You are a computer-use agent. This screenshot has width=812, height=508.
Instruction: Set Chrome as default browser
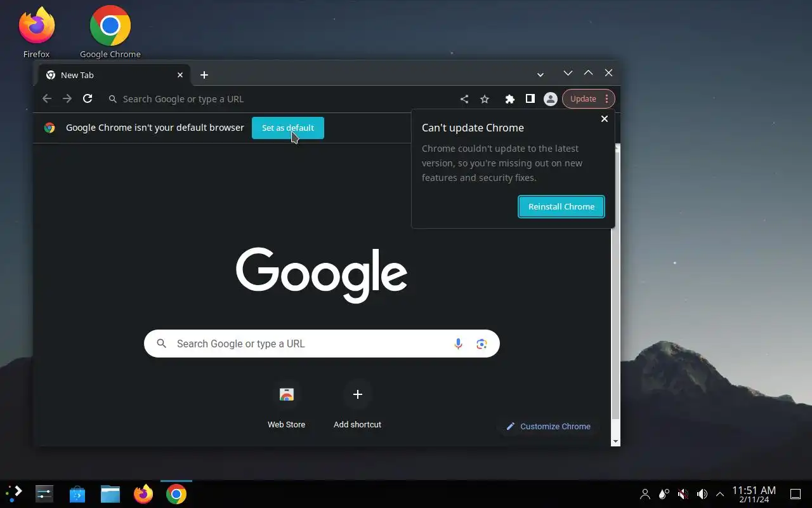(288, 128)
